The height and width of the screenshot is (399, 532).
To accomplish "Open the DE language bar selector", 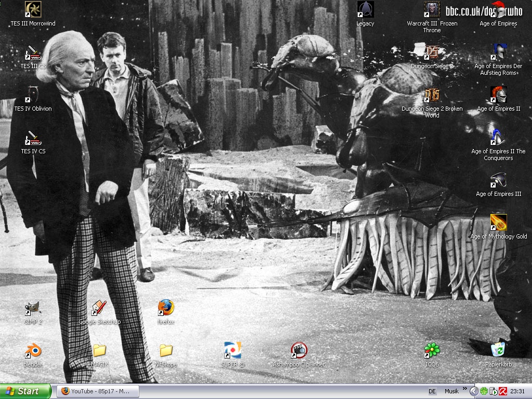I will (x=432, y=391).
